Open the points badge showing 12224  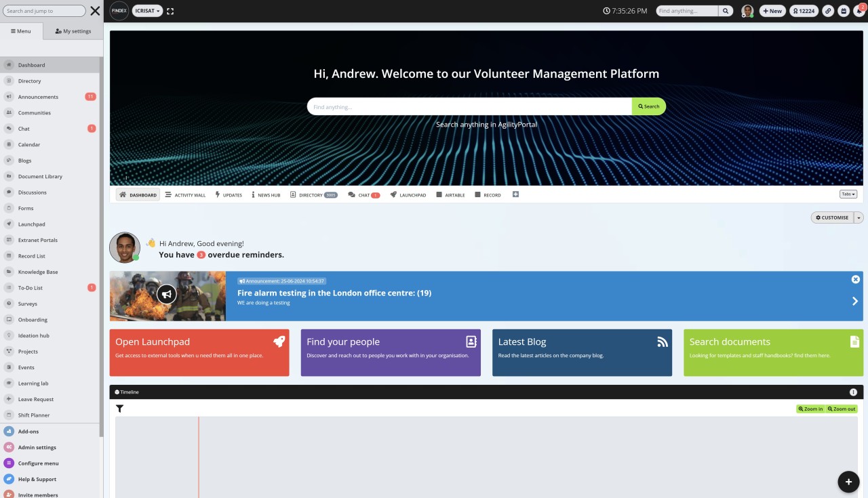[804, 10]
